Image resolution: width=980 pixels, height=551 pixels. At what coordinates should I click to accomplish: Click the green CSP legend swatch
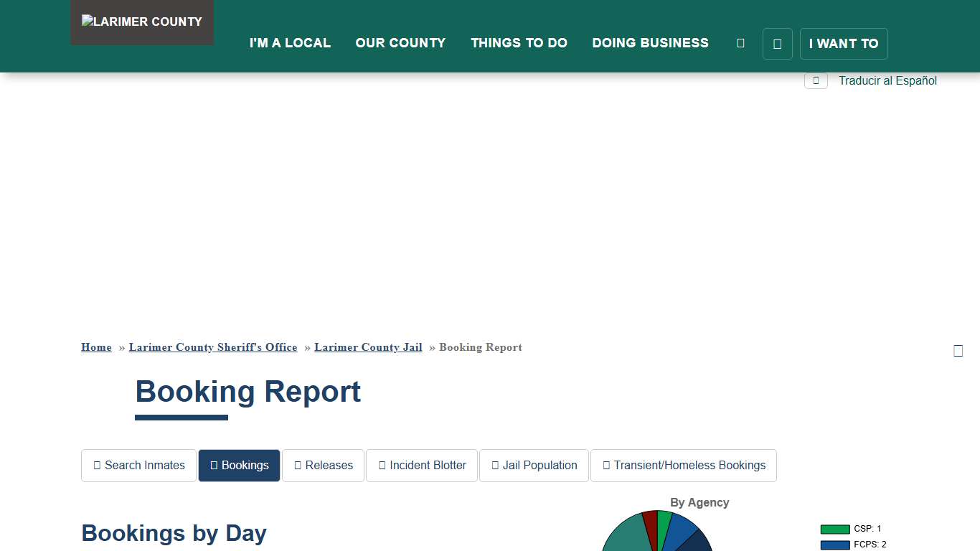pyautogui.click(x=834, y=529)
